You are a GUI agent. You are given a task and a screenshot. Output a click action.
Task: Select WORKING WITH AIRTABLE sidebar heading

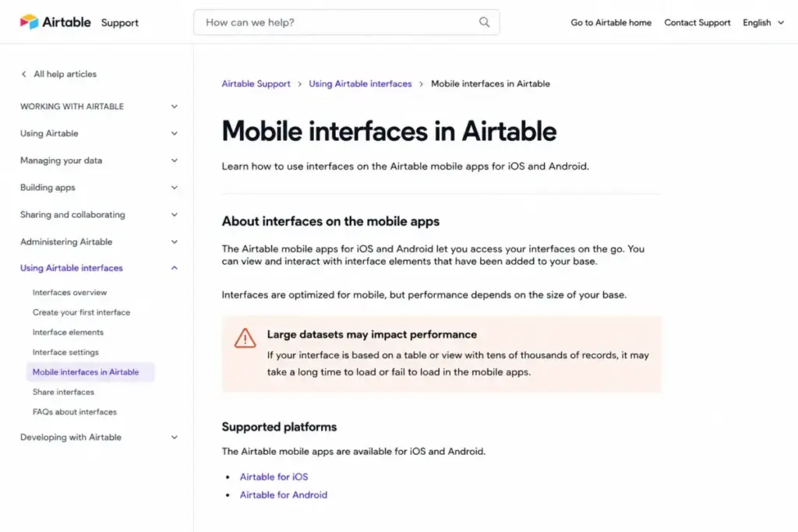pos(72,106)
